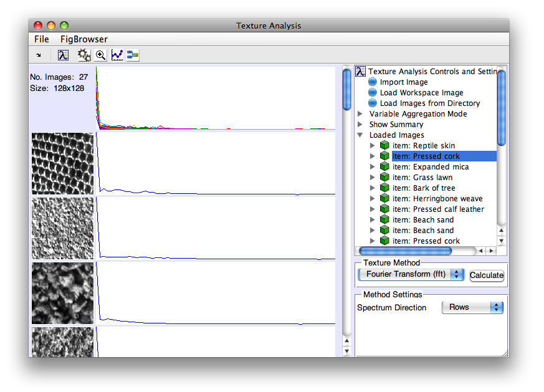Collapse the Loaded Images node
The width and height of the screenshot is (544, 392).
pos(360,135)
